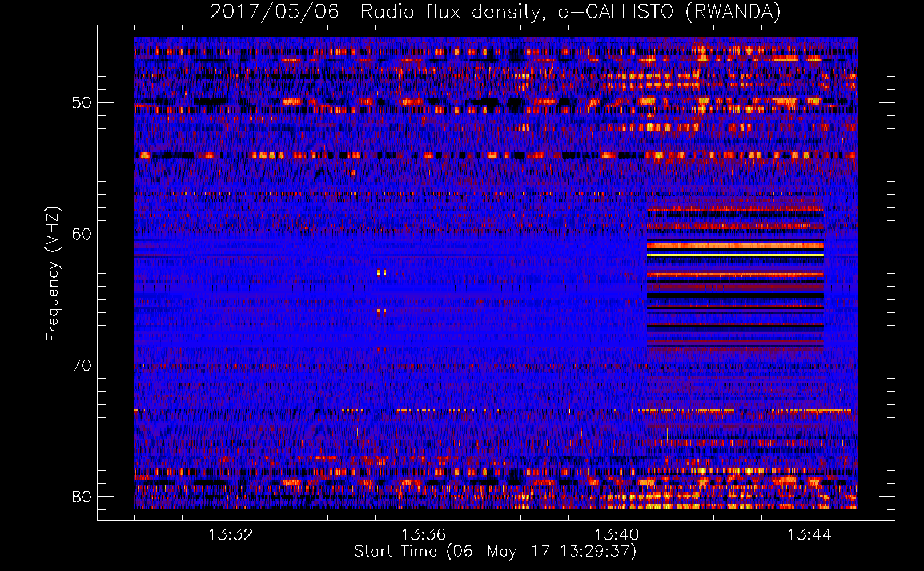Click the 13:40 time tick label

pos(617,535)
